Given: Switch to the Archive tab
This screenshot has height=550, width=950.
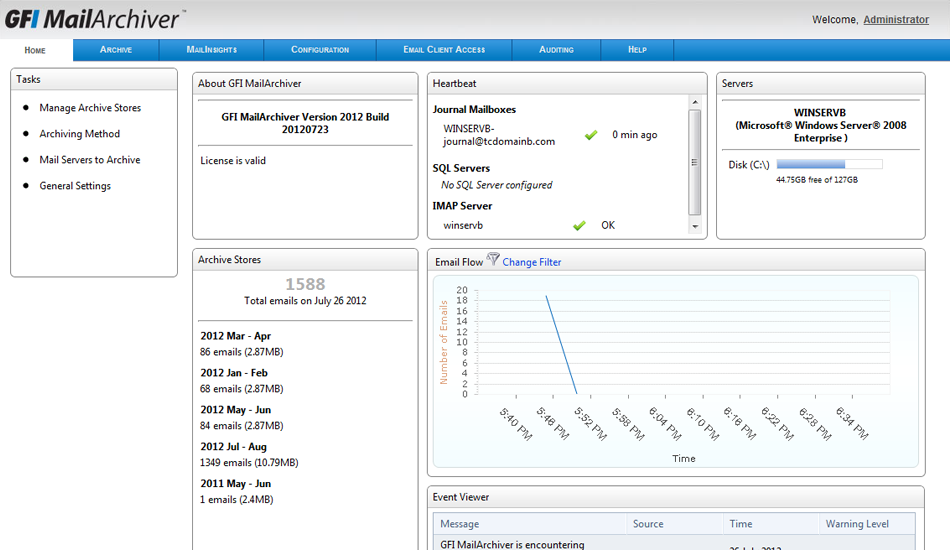Looking at the screenshot, I should coord(116,50).
